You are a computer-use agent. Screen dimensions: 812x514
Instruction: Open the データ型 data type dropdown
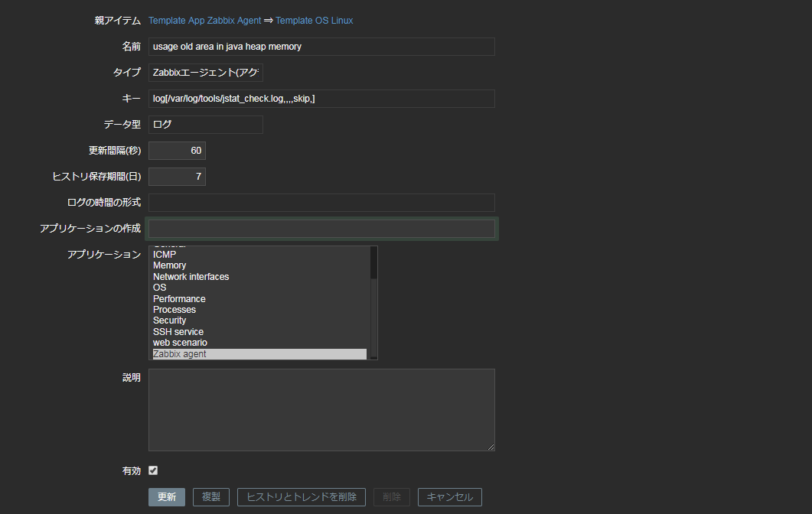click(x=205, y=124)
